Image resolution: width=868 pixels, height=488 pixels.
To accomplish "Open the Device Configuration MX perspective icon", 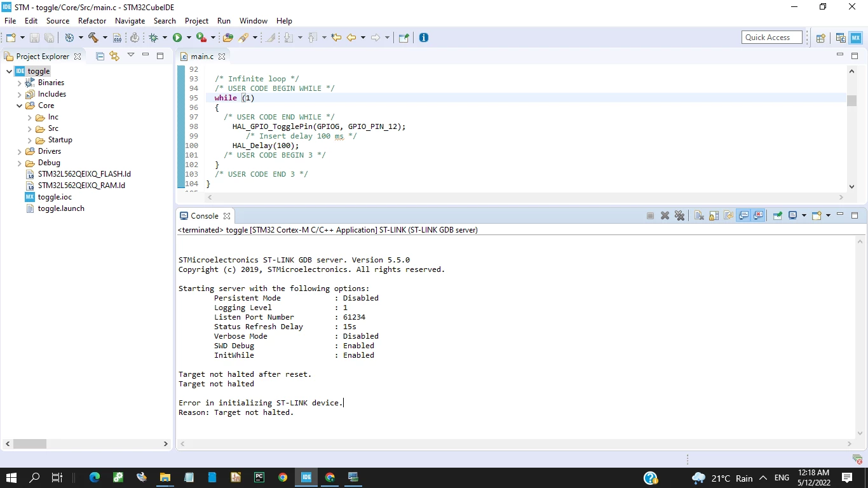I will point(856,37).
